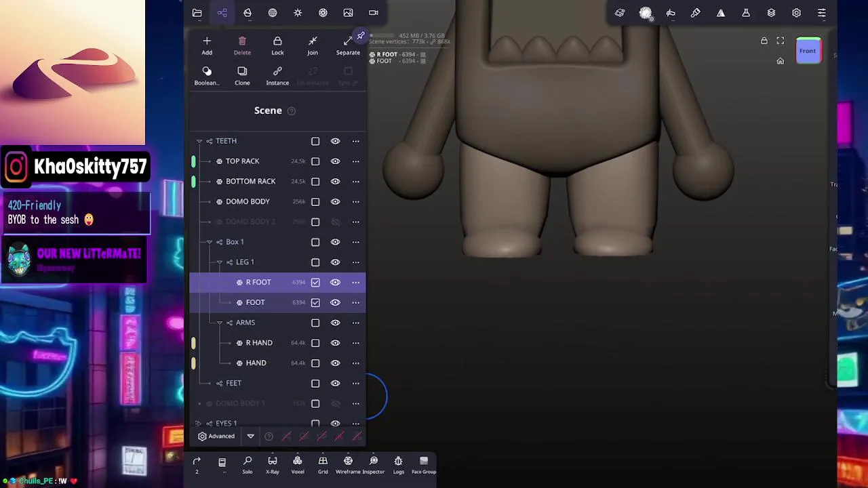Image resolution: width=868 pixels, height=488 pixels.
Task: Open the Voxel remesh shortcut
Action: click(x=298, y=465)
